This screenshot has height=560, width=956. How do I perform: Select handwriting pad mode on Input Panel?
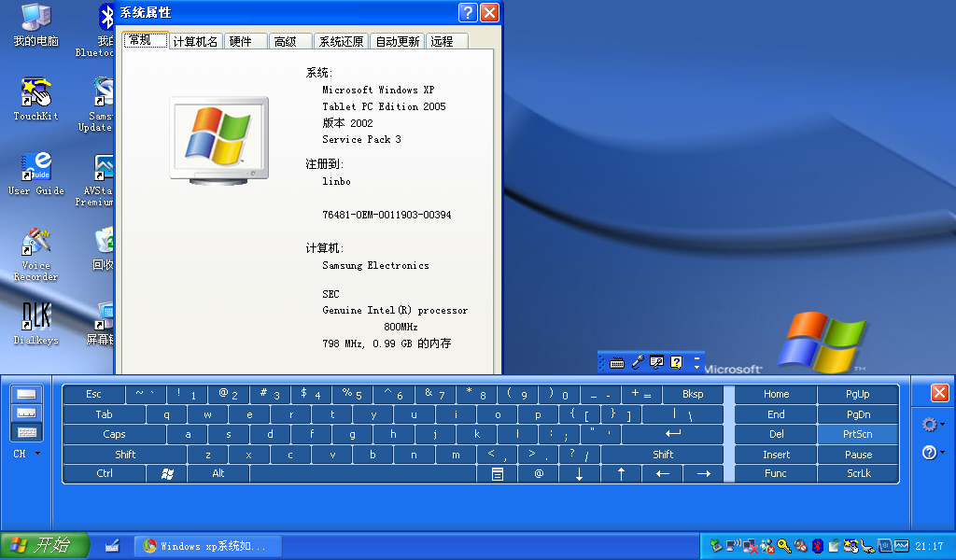click(25, 394)
